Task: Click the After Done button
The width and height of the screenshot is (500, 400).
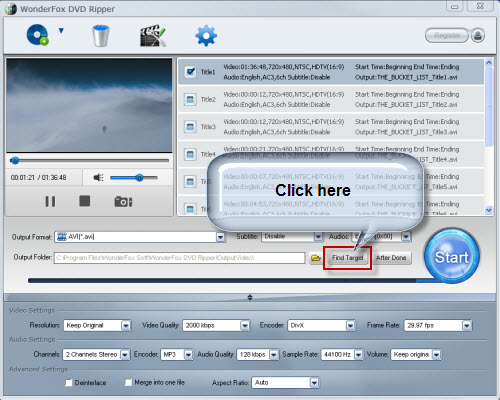Action: point(391,258)
